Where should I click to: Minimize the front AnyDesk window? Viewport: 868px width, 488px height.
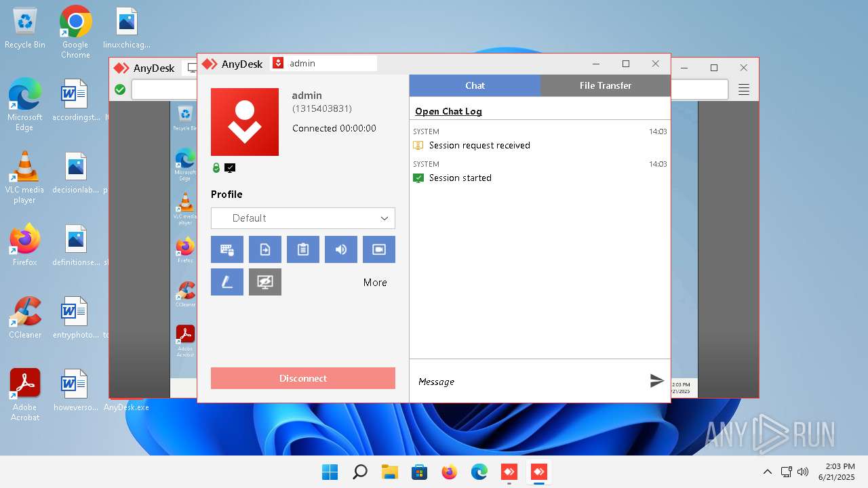pos(596,64)
